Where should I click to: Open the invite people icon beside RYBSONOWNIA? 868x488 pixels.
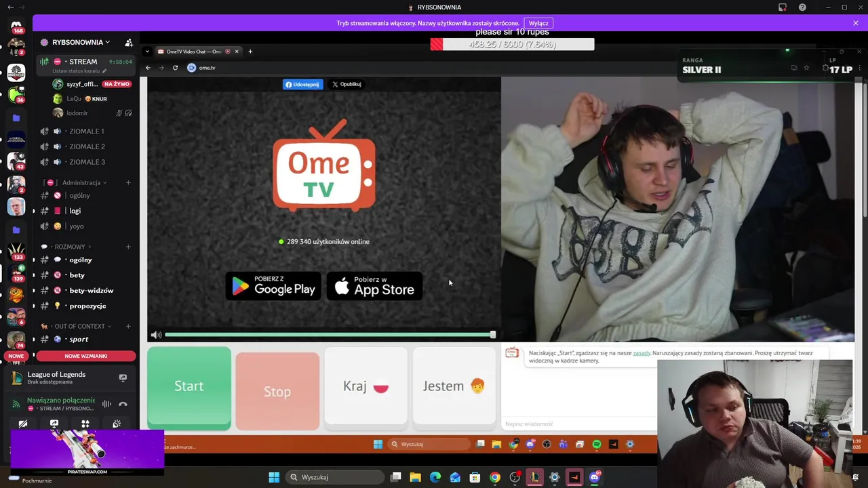(129, 42)
